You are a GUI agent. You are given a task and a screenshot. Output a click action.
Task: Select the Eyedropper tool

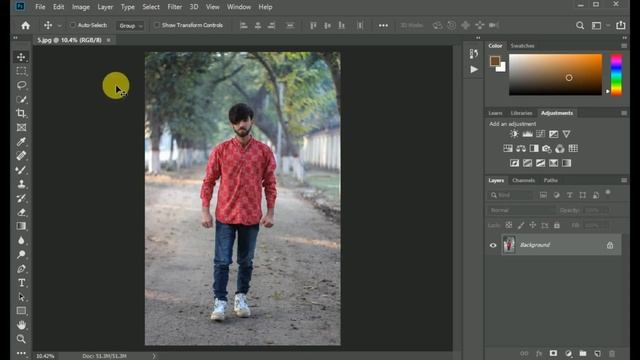(x=21, y=142)
